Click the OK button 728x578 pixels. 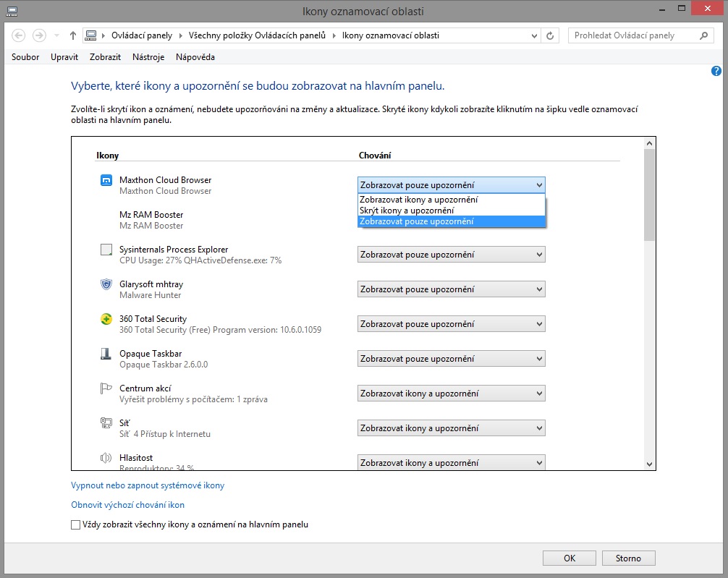(570, 558)
